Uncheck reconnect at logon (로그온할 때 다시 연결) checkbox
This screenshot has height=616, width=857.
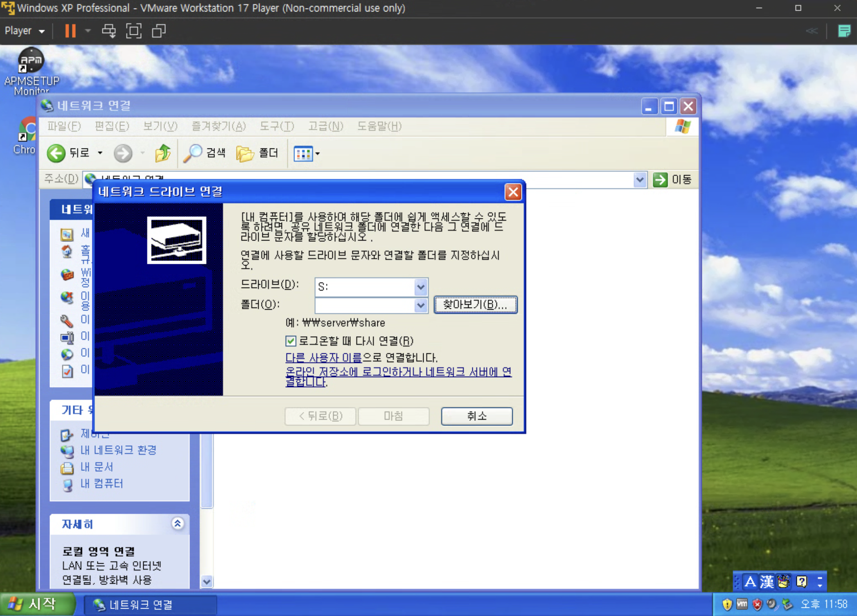[291, 341]
